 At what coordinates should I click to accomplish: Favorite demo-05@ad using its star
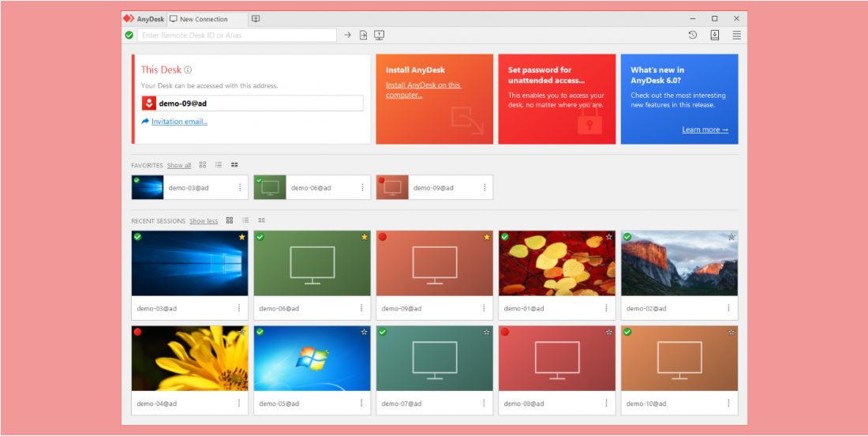(365, 332)
